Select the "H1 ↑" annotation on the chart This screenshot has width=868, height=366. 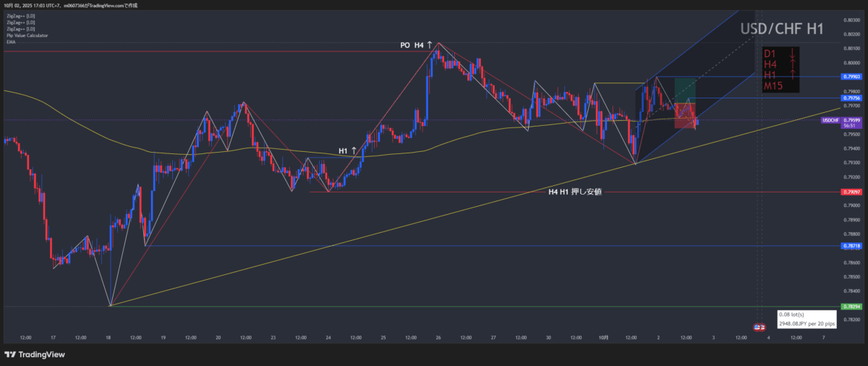coord(347,150)
